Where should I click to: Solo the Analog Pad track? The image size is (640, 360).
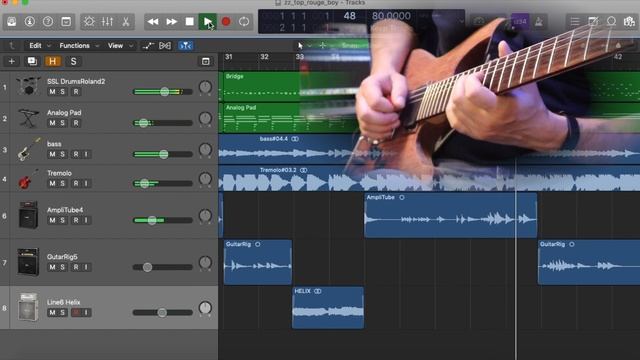(x=62, y=123)
